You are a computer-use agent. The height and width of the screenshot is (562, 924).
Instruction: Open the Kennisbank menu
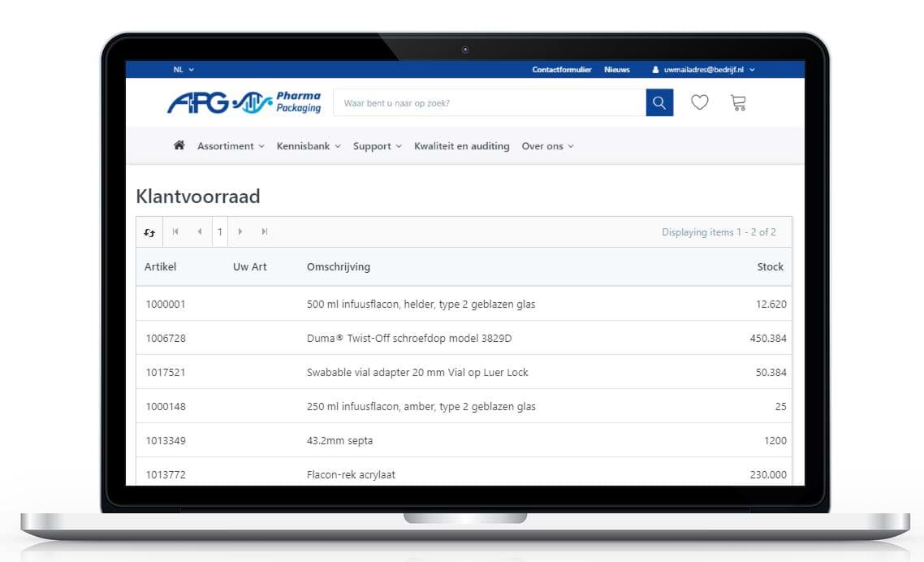coord(309,146)
